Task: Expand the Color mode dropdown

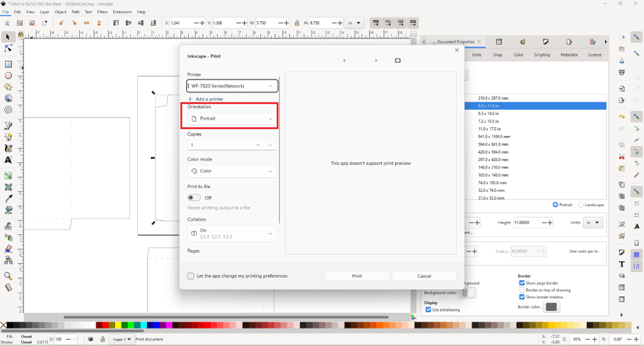Action: 232,171
